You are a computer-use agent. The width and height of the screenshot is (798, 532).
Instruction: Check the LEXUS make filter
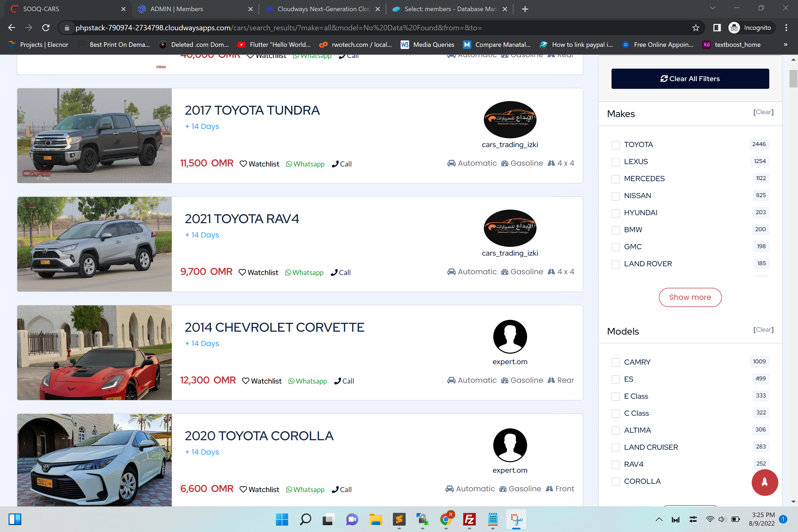[x=616, y=162]
